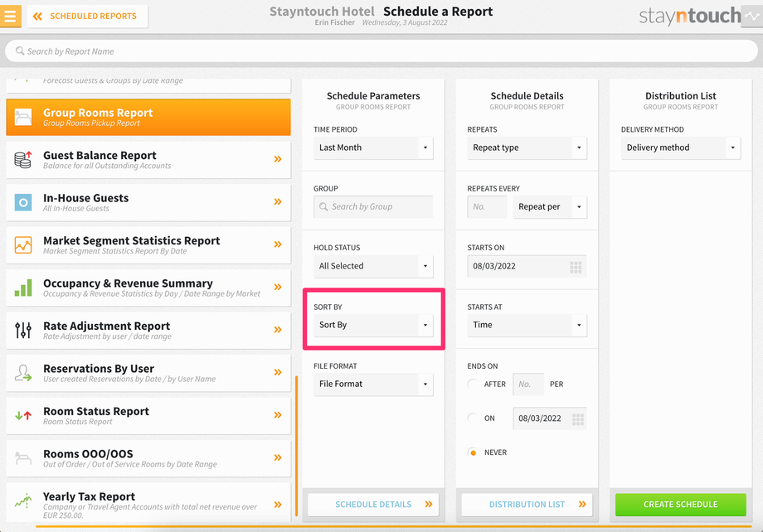Screen dimensions: 763x532
Task: Click the Occupancy & Revenue green bars icon
Action: [23, 288]
